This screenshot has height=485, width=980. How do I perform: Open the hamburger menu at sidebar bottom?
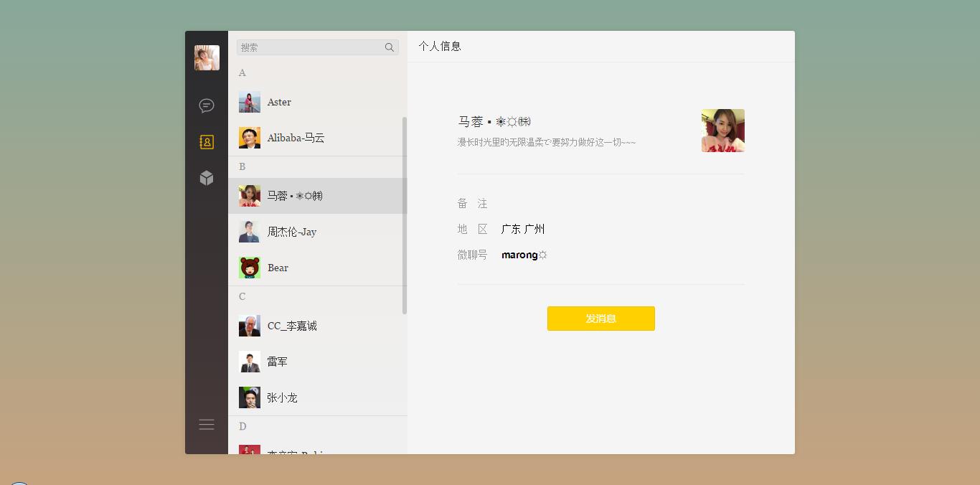click(207, 425)
